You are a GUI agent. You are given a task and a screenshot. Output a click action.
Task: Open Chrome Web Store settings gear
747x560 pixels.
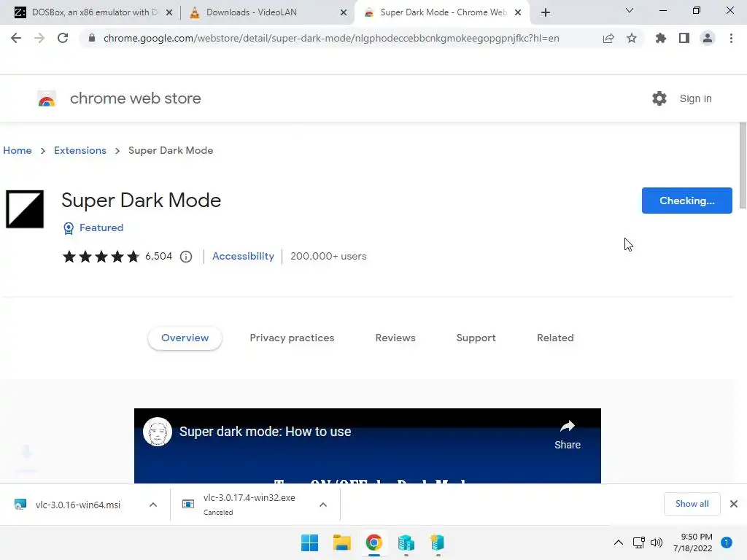[659, 98]
